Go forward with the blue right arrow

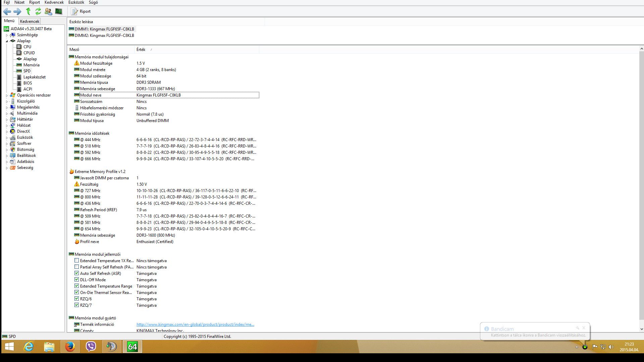[17, 11]
